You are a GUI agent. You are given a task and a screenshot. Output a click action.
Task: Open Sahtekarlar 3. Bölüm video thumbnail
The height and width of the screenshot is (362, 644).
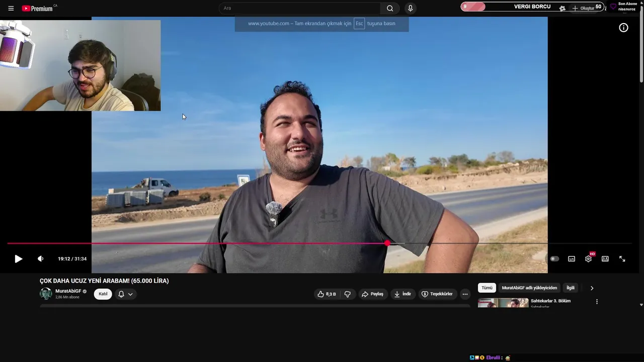pos(503,303)
